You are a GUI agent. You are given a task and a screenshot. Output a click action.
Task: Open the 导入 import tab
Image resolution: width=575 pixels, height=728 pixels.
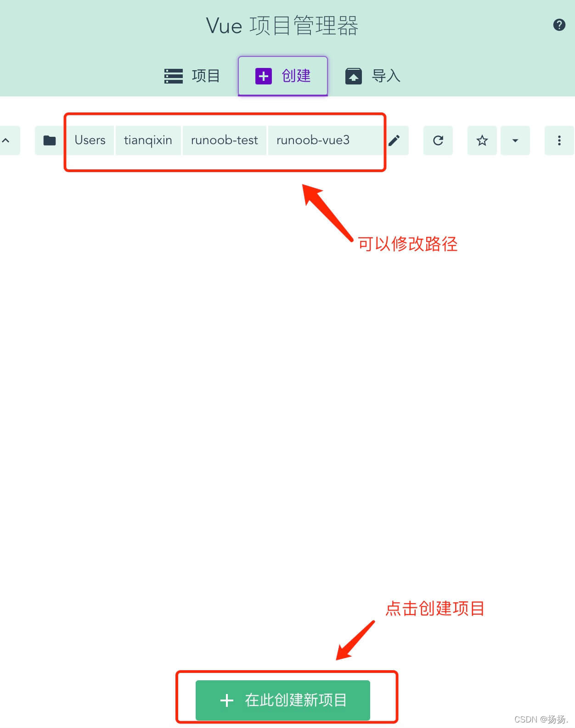(x=372, y=76)
